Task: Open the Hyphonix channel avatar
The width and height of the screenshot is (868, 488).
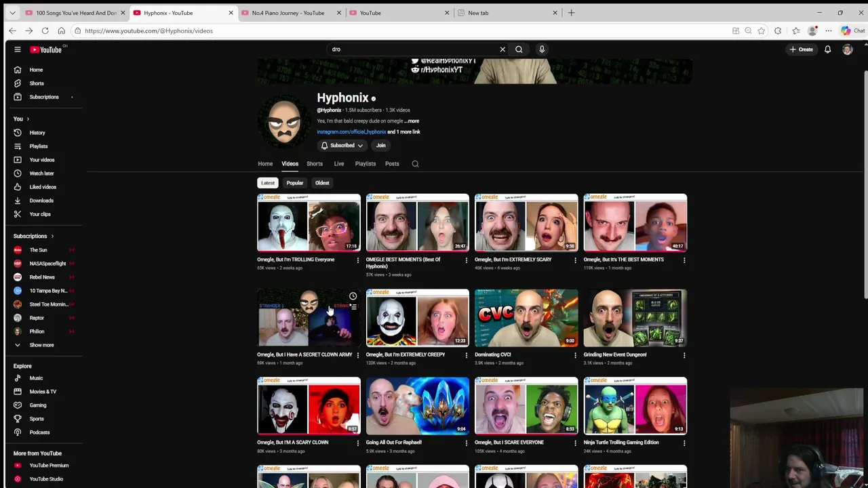Action: [x=284, y=122]
